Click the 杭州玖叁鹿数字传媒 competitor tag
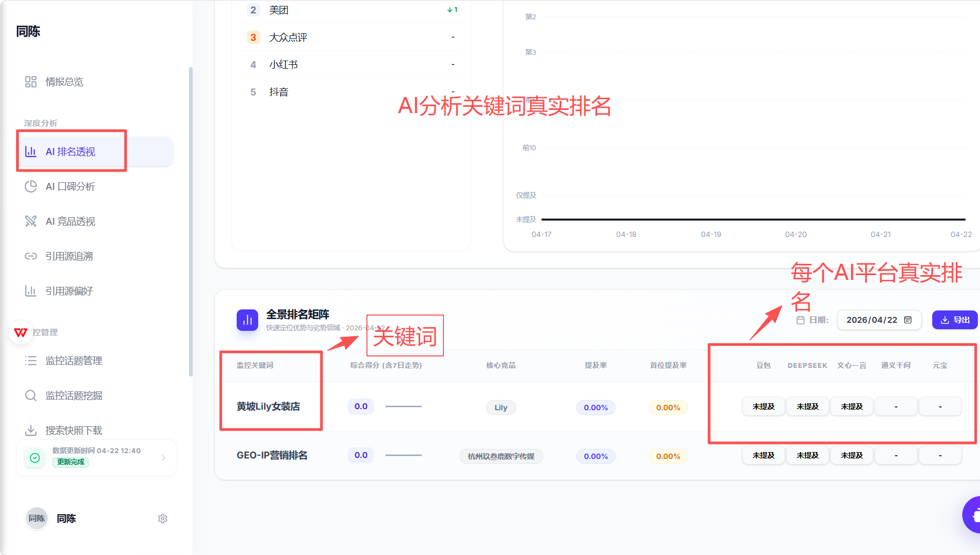This screenshot has width=980, height=555. pyautogui.click(x=501, y=456)
